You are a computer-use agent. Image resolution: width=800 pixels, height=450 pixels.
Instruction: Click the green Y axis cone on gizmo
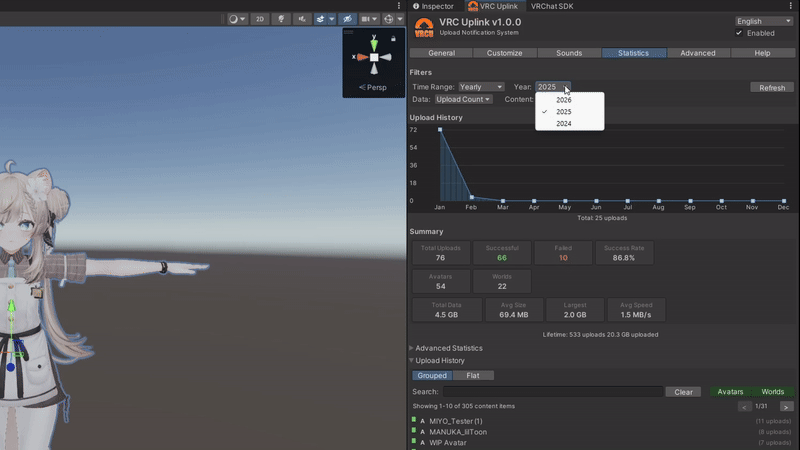point(374,44)
